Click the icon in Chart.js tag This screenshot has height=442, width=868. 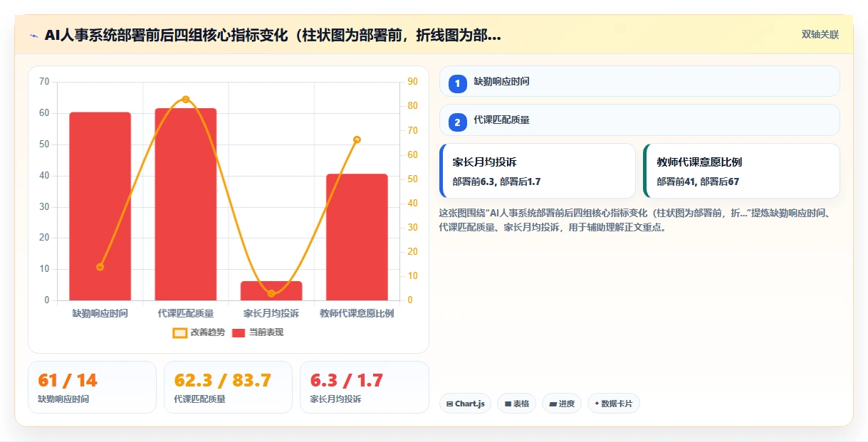(x=449, y=404)
